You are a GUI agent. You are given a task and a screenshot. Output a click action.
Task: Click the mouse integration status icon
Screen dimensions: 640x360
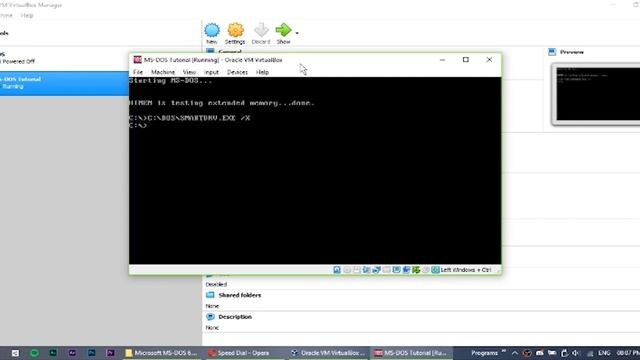426,270
